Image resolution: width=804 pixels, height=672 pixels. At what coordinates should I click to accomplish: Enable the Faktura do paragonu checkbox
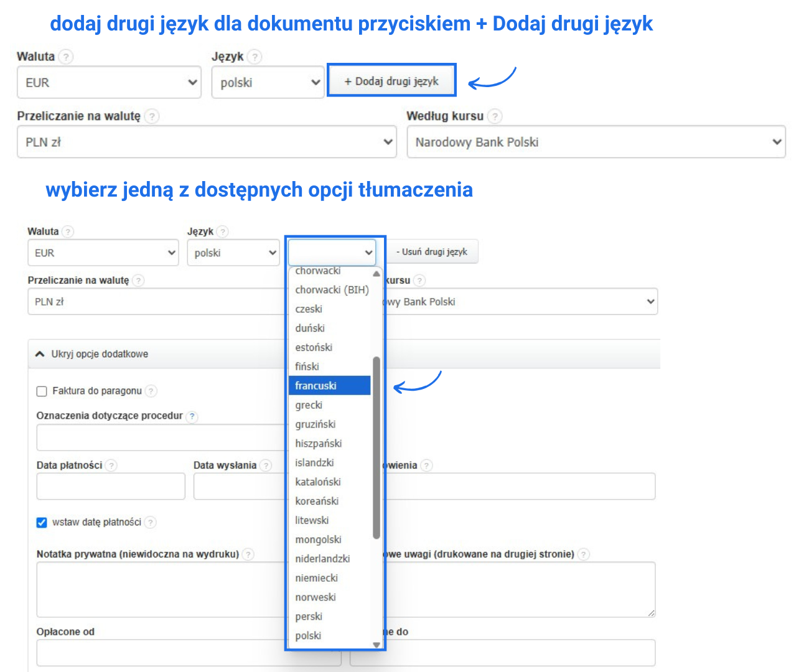point(41,391)
